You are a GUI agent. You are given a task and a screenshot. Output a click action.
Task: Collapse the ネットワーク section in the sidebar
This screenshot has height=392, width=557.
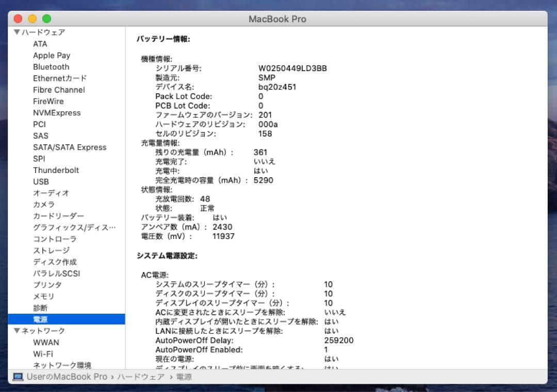pyautogui.click(x=17, y=331)
